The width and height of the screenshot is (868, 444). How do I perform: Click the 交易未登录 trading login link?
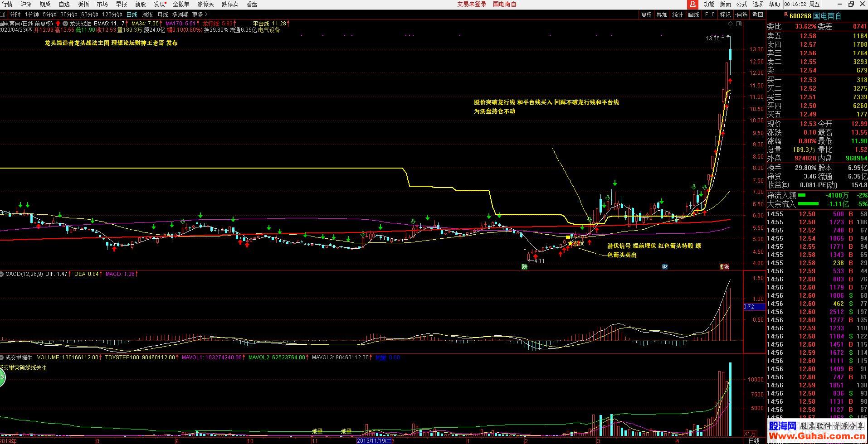472,4
